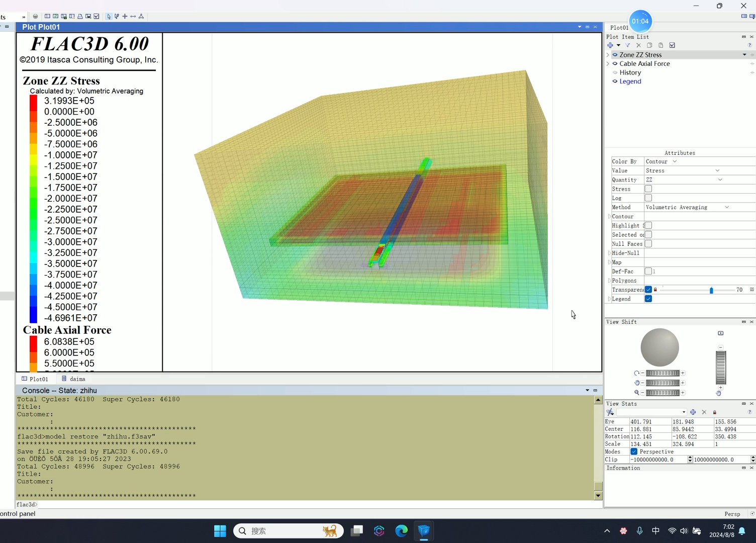Activate the distance measure tool in toolbar

pyautogui.click(x=133, y=17)
